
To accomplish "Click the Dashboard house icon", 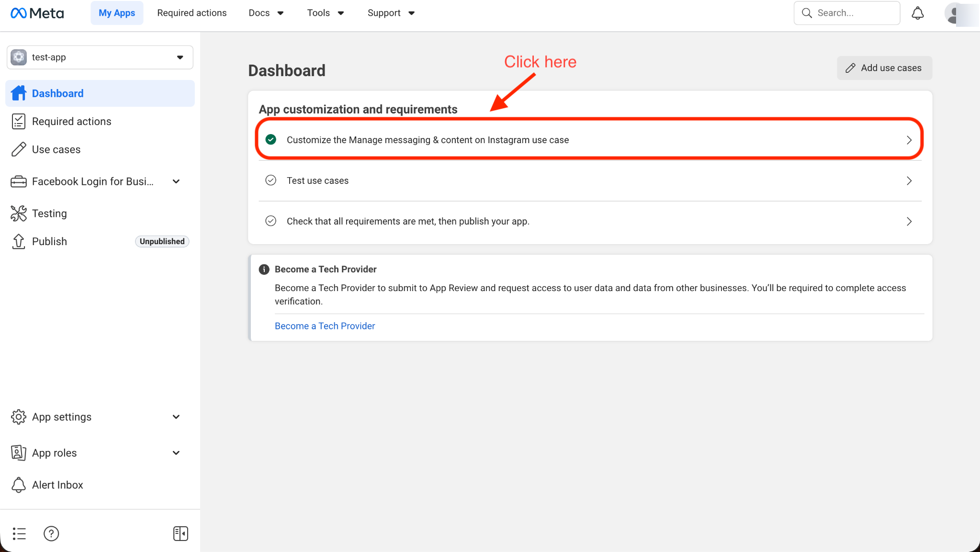I will tap(19, 93).
